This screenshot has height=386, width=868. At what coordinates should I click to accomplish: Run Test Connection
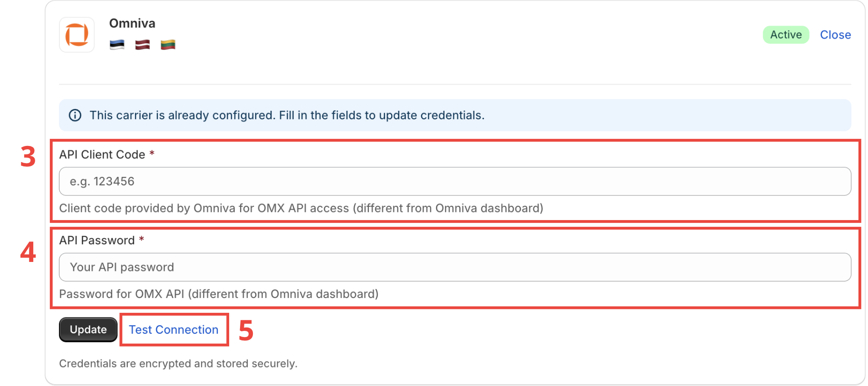tap(174, 329)
